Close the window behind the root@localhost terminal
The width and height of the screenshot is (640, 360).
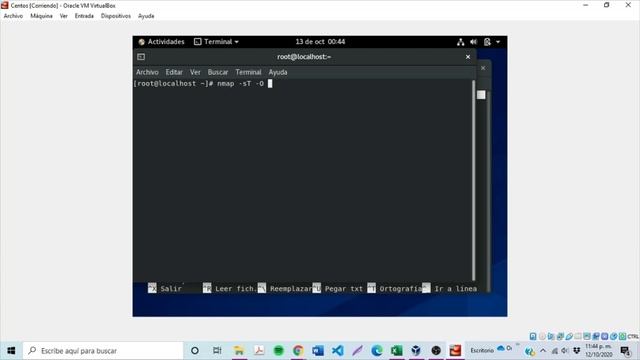(483, 68)
